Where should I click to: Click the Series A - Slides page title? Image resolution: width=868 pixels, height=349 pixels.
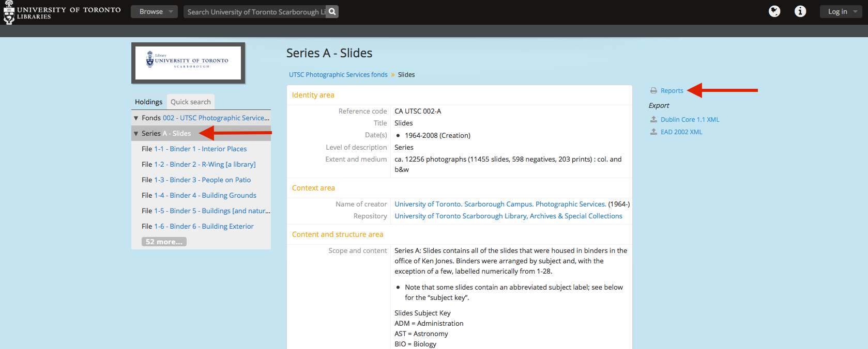[329, 53]
